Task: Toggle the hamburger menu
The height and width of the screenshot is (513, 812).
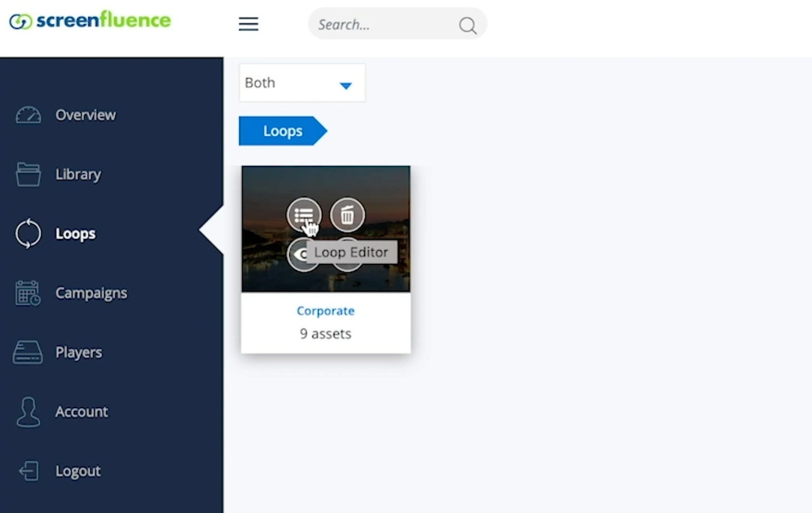Action: coord(248,24)
